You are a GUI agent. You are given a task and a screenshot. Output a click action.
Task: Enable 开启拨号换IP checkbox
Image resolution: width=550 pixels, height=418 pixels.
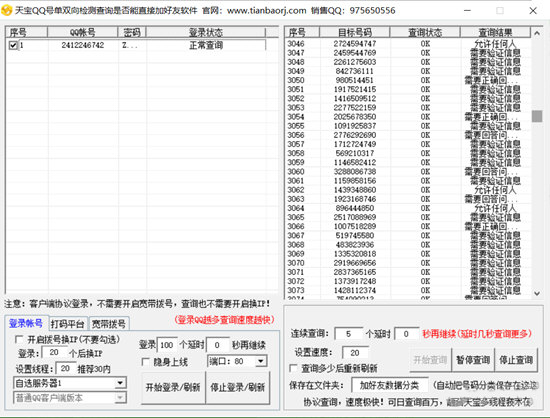(19, 339)
